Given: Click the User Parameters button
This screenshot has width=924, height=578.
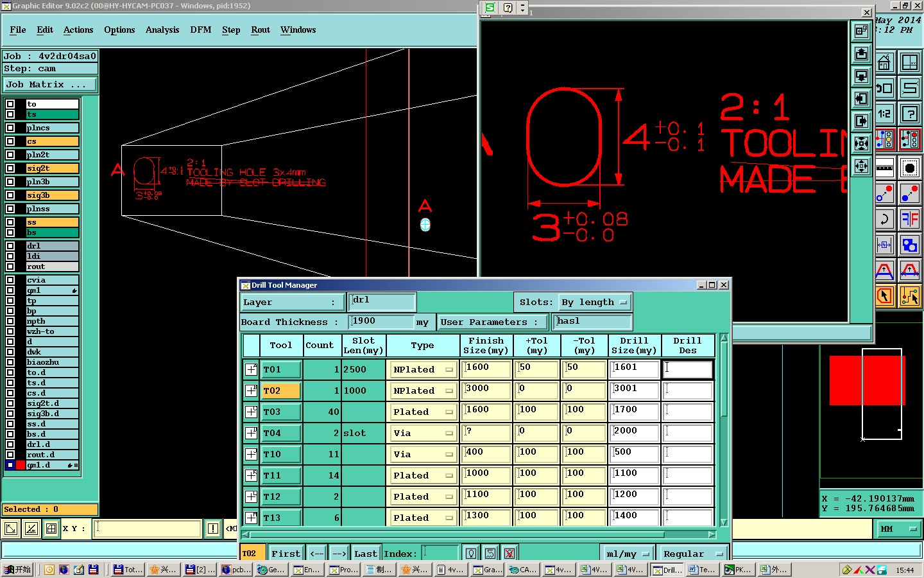Looking at the screenshot, I should tap(492, 322).
